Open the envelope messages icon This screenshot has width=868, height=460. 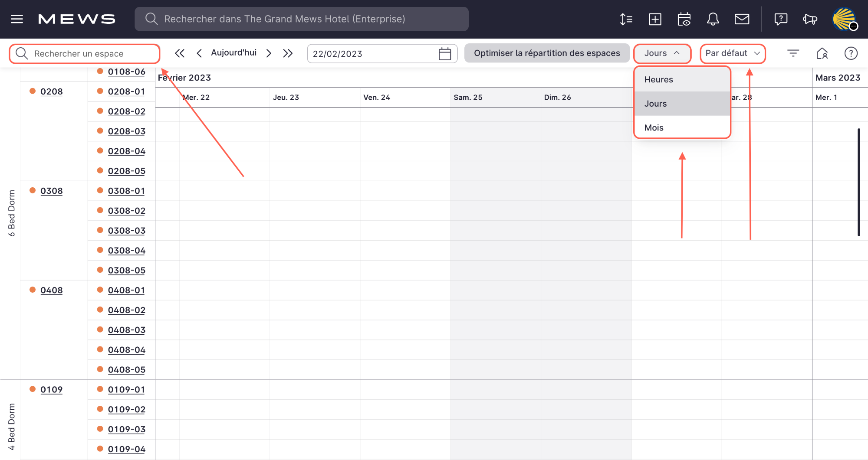coord(742,19)
